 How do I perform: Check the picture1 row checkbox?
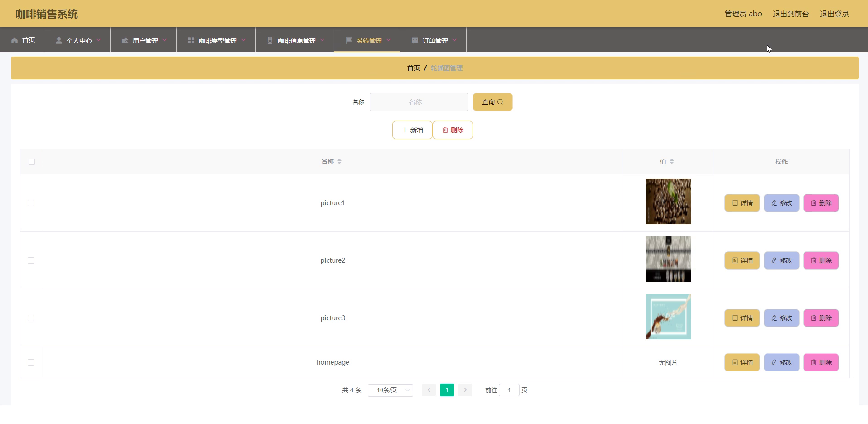click(31, 203)
